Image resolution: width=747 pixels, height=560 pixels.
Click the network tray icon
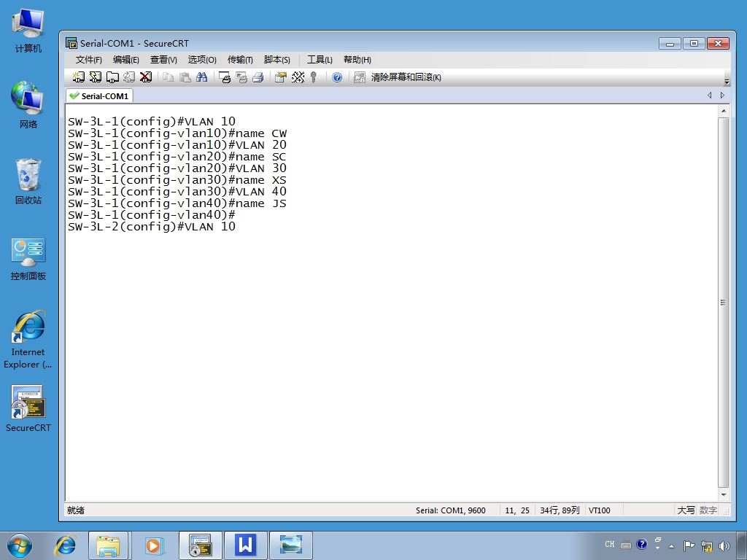(706, 545)
